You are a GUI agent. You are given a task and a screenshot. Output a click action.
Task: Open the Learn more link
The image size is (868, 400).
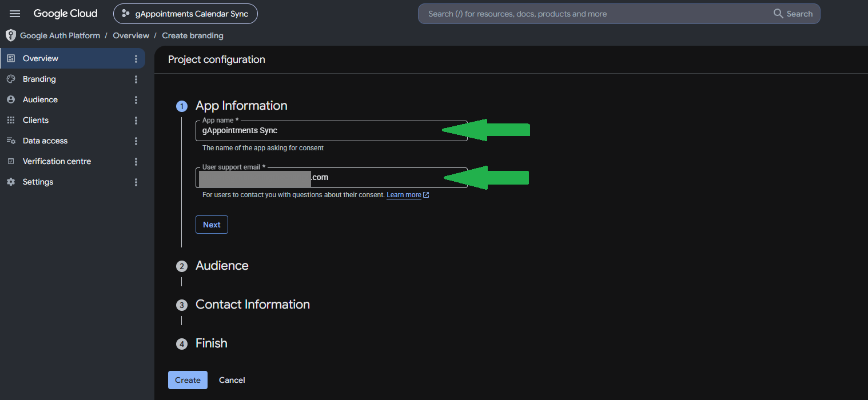point(408,195)
